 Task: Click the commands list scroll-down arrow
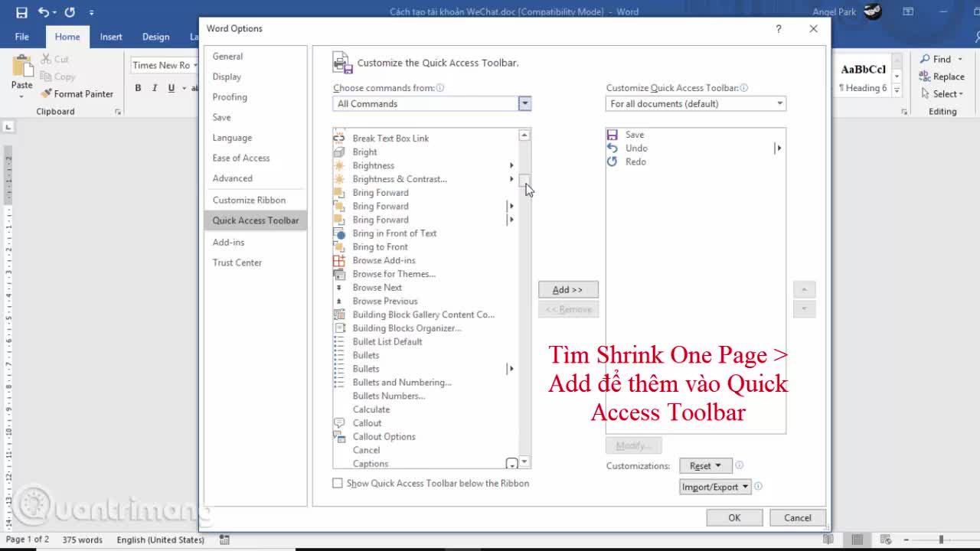coord(524,462)
